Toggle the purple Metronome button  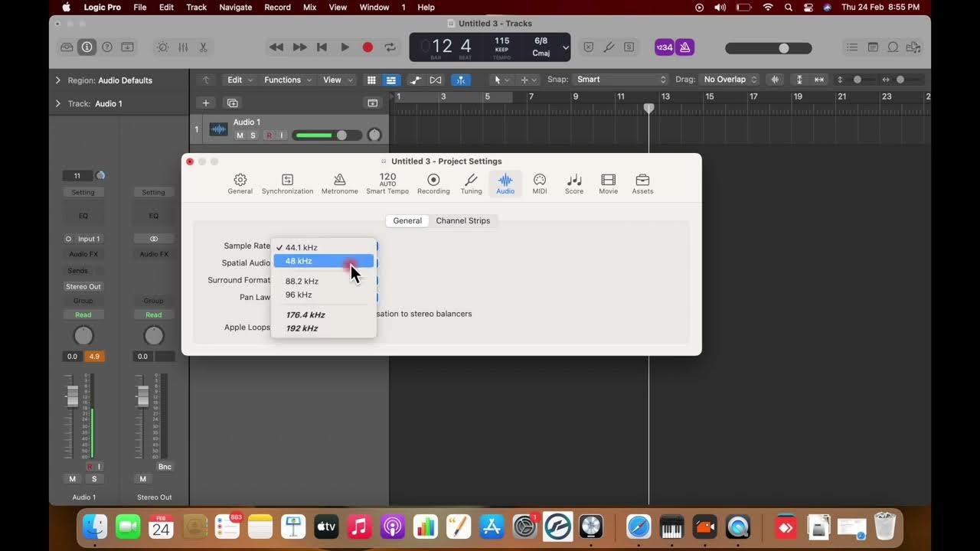click(x=684, y=47)
